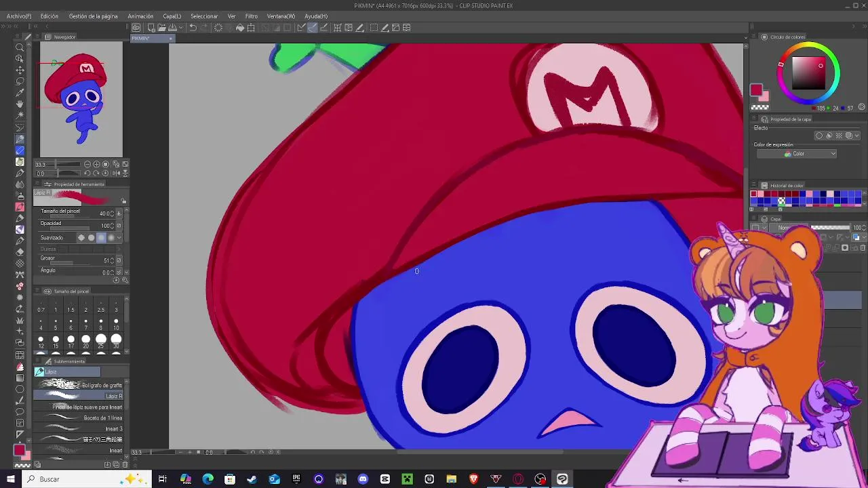Image resolution: width=868 pixels, height=488 pixels.
Task: Click the Fill bucket icon in command bar
Action: (x=240, y=28)
